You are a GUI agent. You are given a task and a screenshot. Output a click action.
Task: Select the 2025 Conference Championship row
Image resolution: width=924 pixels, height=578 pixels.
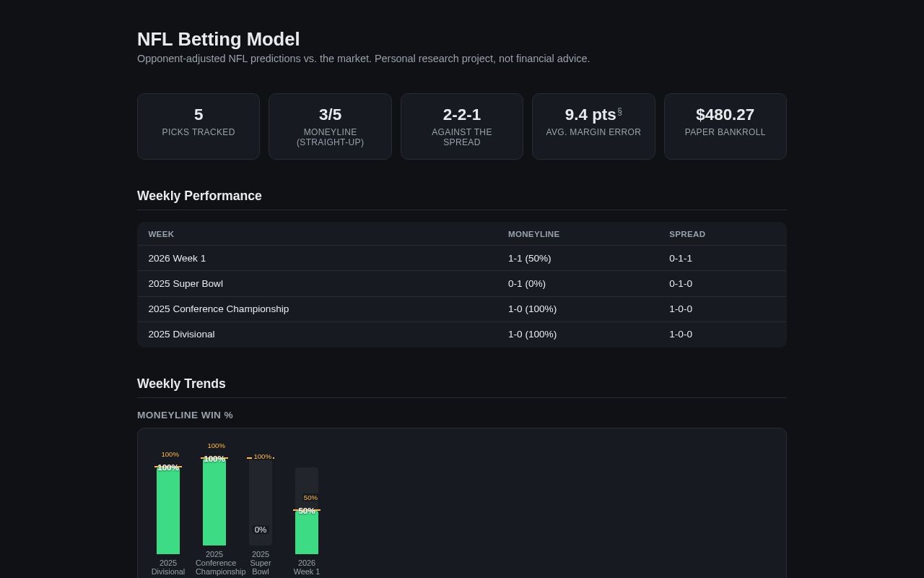(x=462, y=309)
